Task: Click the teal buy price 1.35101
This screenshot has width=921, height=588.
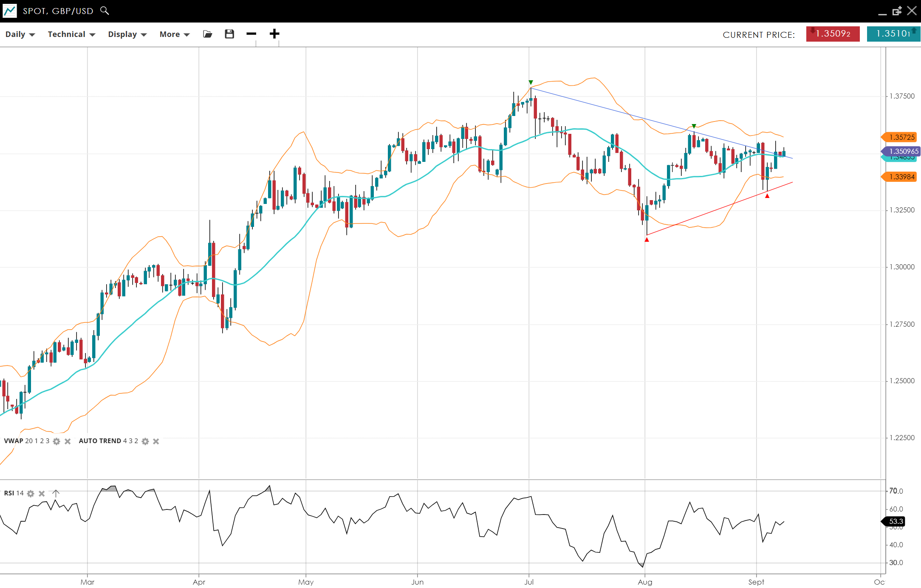Action: click(893, 34)
